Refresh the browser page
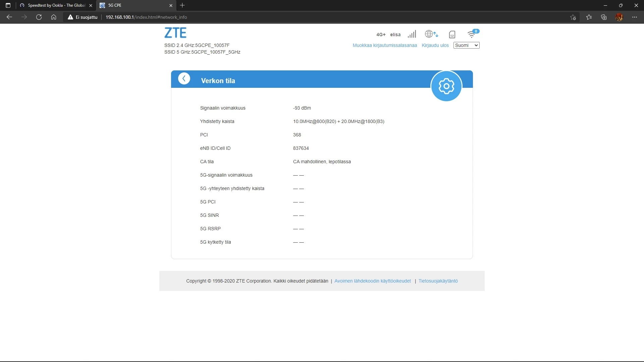This screenshot has width=644, height=362. [39, 17]
